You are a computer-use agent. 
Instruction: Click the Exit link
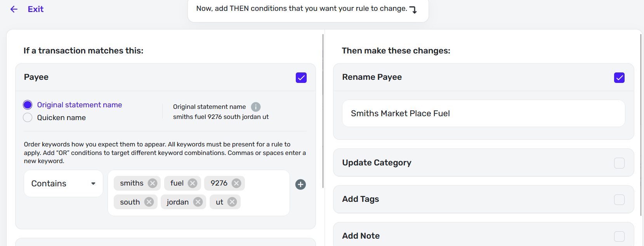click(x=36, y=9)
